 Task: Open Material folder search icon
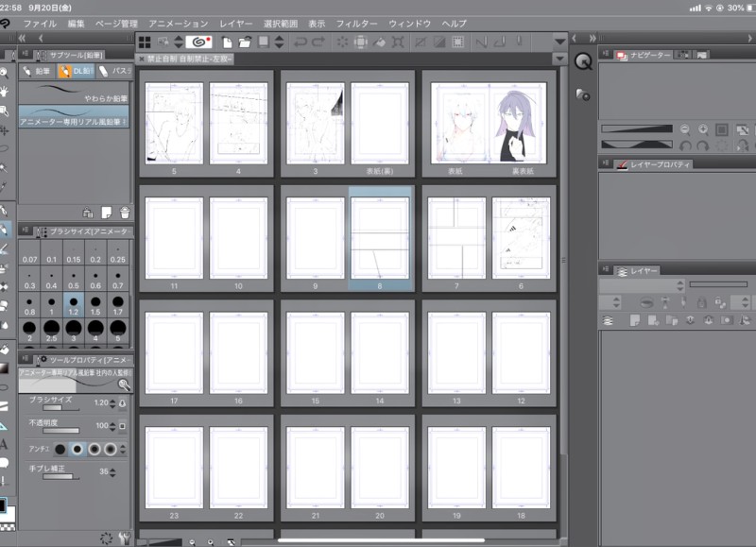tap(583, 94)
